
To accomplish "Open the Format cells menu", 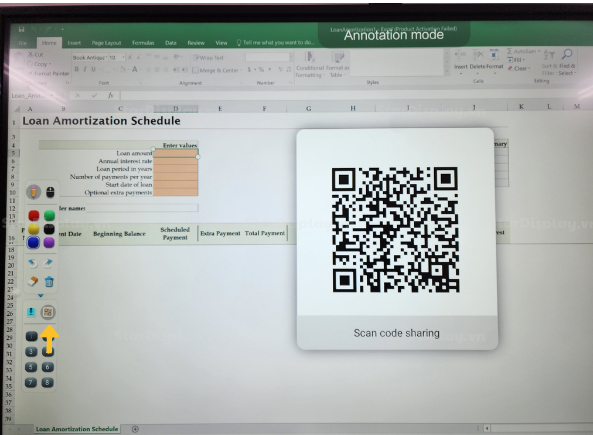I will [x=495, y=61].
